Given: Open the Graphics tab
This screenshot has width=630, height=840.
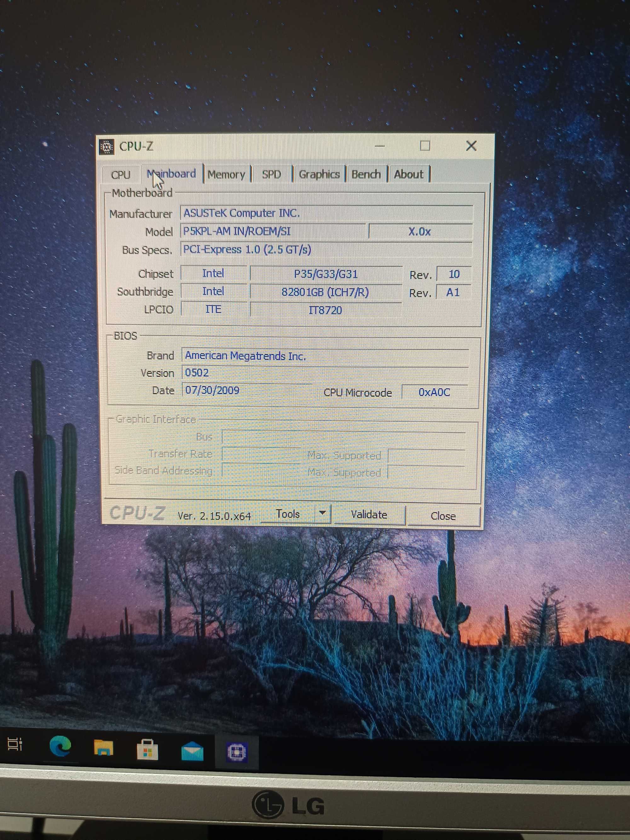Looking at the screenshot, I should click(x=319, y=174).
